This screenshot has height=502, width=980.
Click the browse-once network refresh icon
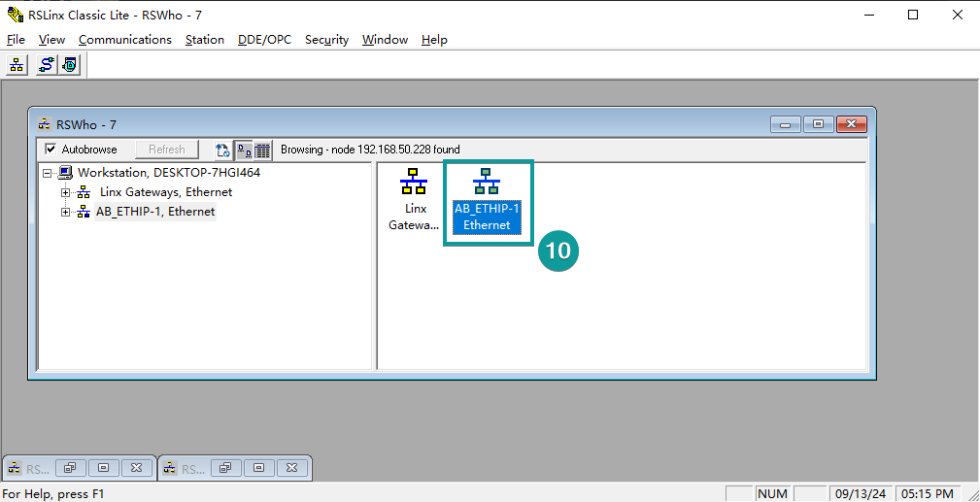point(222,150)
